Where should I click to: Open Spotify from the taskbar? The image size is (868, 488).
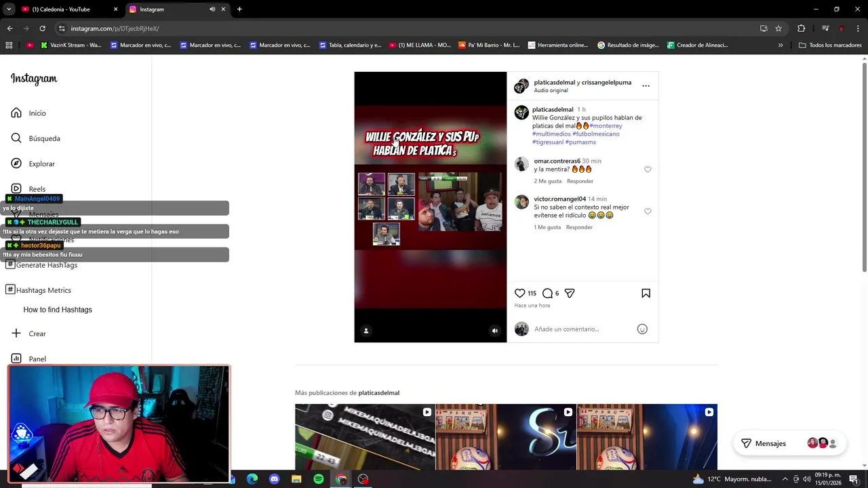(319, 479)
